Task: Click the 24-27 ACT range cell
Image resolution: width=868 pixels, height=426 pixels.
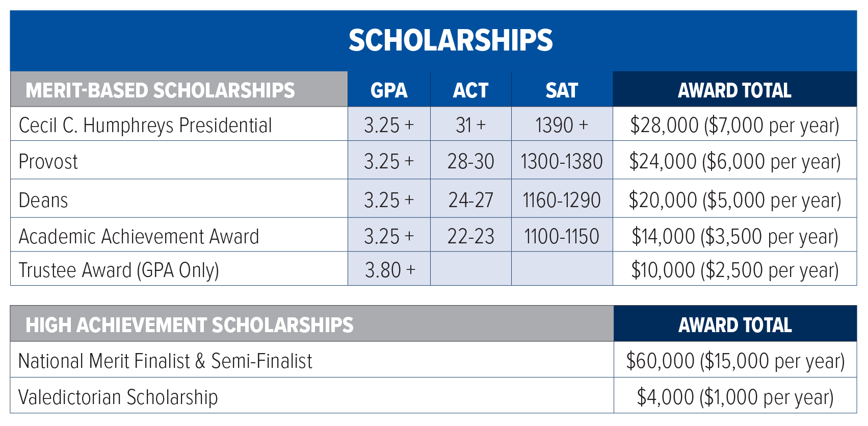Action: pos(470,200)
